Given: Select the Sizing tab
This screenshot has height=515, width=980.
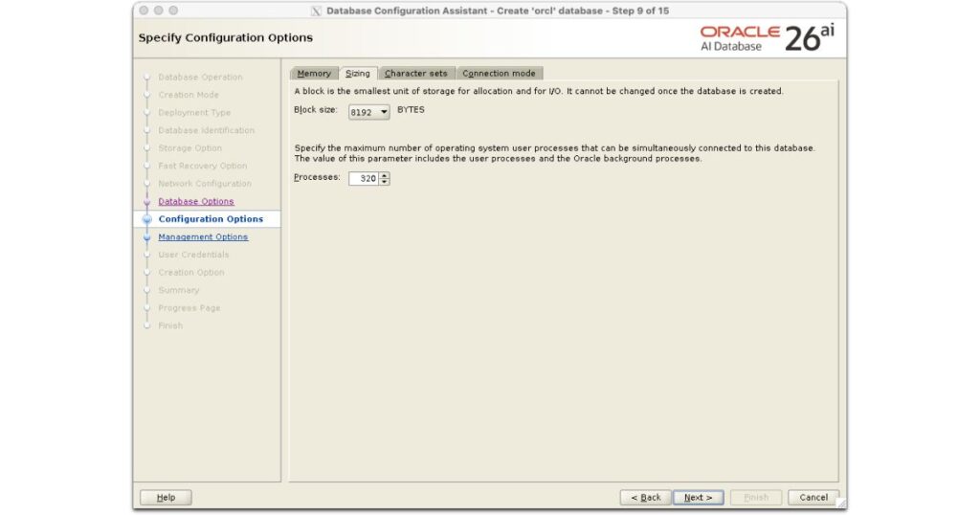Looking at the screenshot, I should (x=358, y=73).
